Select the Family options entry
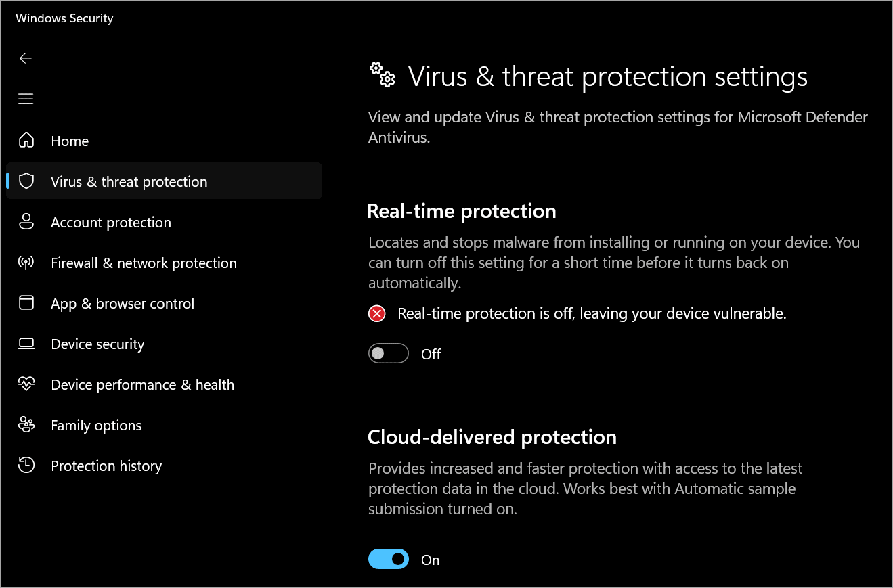The width and height of the screenshot is (893, 588). (96, 425)
